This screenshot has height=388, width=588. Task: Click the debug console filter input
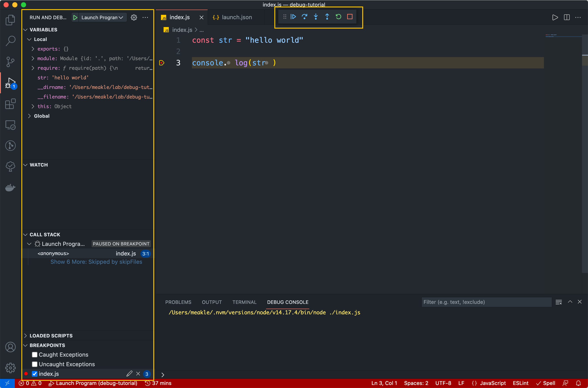pyautogui.click(x=486, y=302)
